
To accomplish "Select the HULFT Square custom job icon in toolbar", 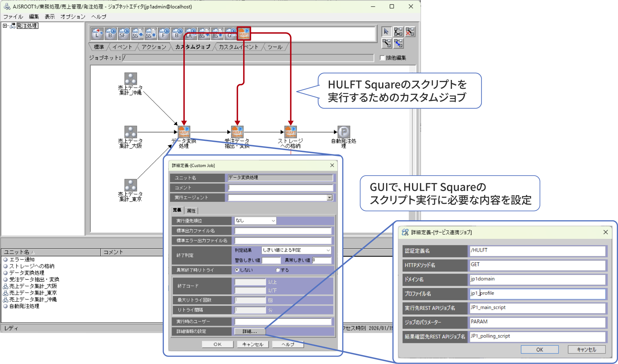I will pos(244,33).
